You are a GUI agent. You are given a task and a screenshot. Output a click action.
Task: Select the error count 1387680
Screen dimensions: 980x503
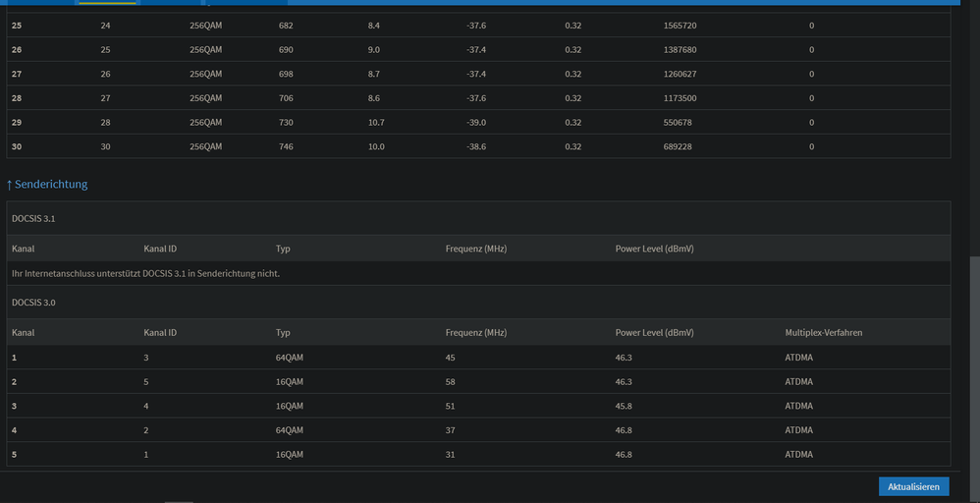click(680, 50)
